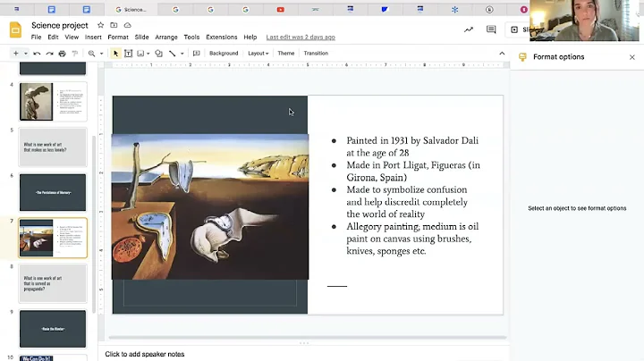Expand the insert image dropdown arrow
This screenshot has height=361, width=644.
click(x=148, y=54)
